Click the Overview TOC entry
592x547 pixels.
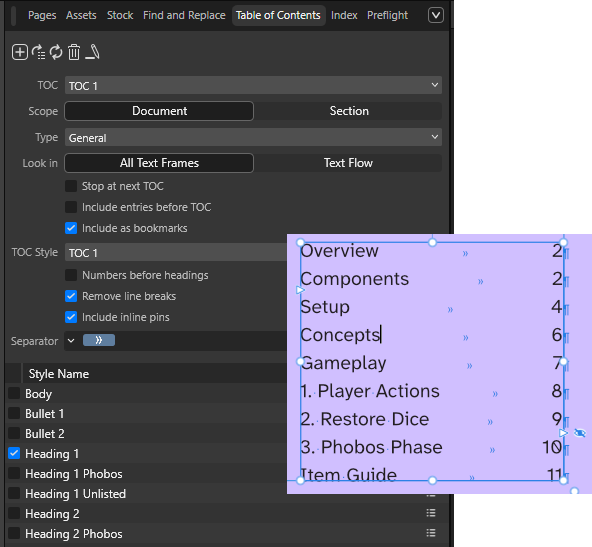pyautogui.click(x=339, y=251)
